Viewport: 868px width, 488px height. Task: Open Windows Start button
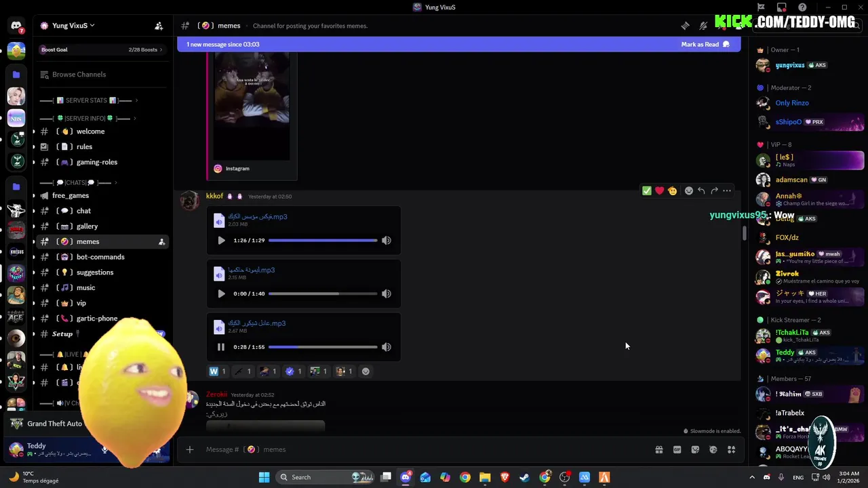(x=264, y=477)
